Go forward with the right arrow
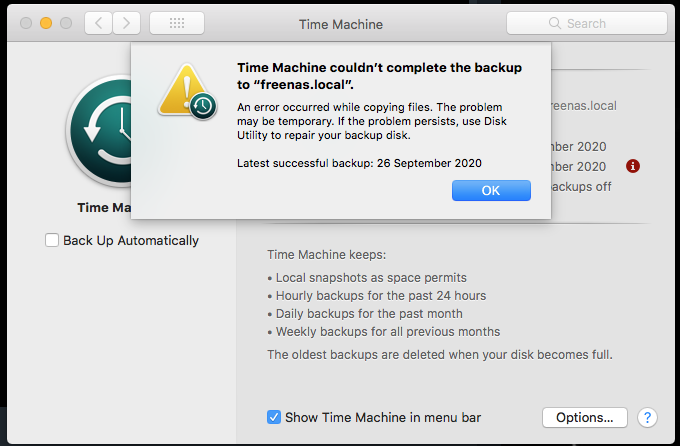This screenshot has width=680, height=446. tap(127, 23)
